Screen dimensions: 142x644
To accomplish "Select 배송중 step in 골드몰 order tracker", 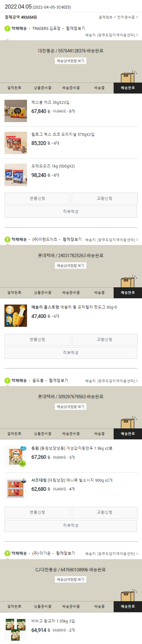I will coord(99,434).
